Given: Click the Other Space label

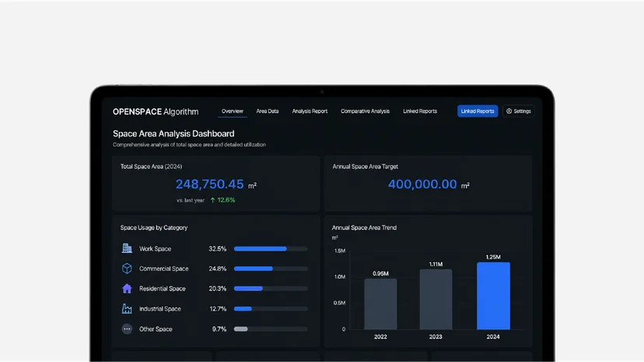Looking at the screenshot, I should point(156,329).
